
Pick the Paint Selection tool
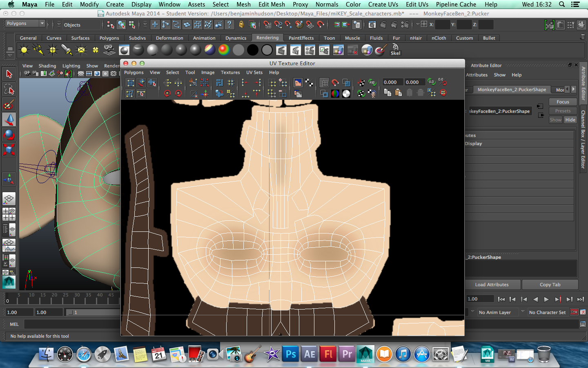[x=9, y=105]
